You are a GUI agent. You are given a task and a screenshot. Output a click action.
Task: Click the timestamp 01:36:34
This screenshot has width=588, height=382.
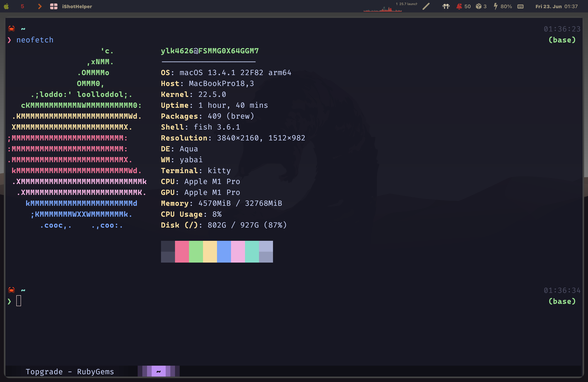click(x=562, y=290)
